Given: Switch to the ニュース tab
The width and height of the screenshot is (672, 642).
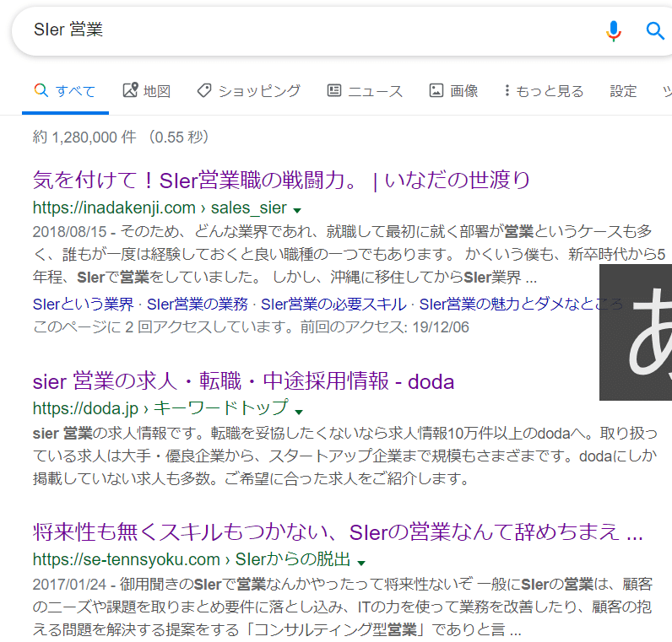Looking at the screenshot, I should [x=366, y=91].
